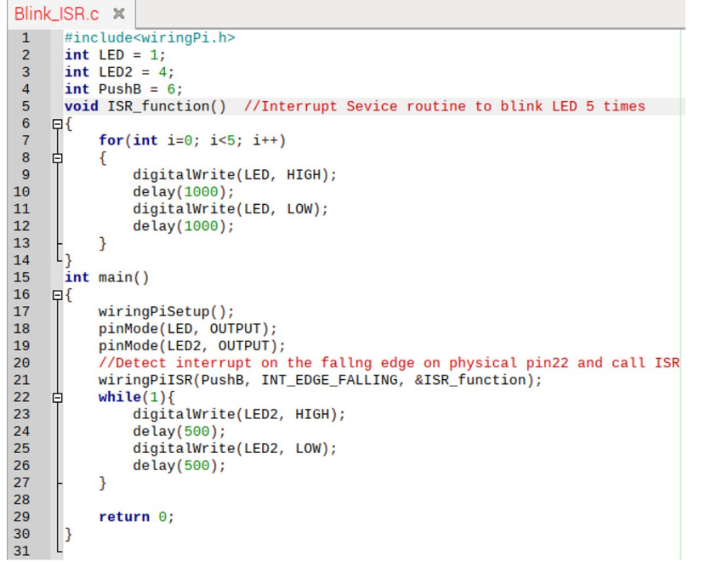This screenshot has height=567, width=728.
Task: Click the 'Interrupt Sevice routine' comment
Action: pyautogui.click(x=444, y=106)
